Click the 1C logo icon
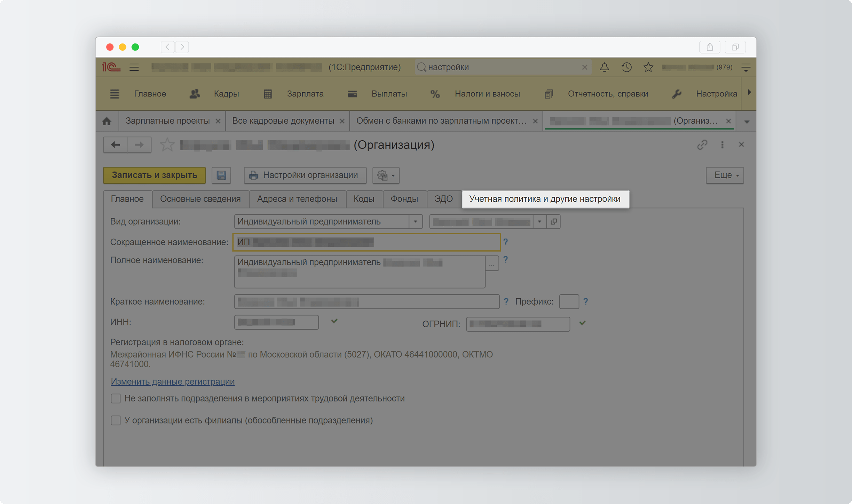852x504 pixels. tap(111, 67)
